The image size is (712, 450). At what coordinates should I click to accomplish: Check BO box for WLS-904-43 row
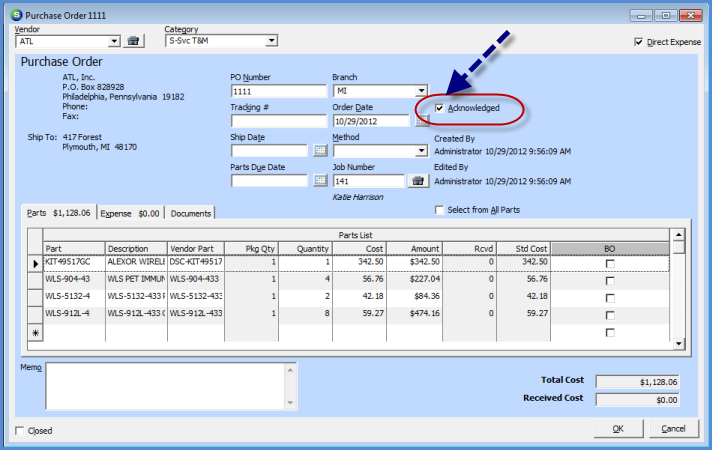610,281
